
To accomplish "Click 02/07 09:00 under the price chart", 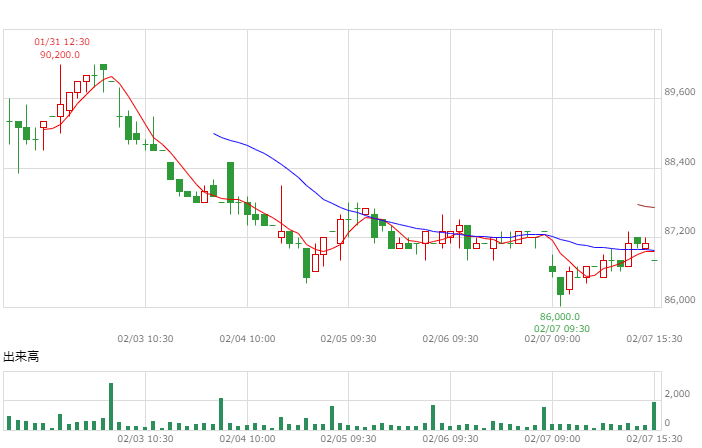I will pos(552,339).
